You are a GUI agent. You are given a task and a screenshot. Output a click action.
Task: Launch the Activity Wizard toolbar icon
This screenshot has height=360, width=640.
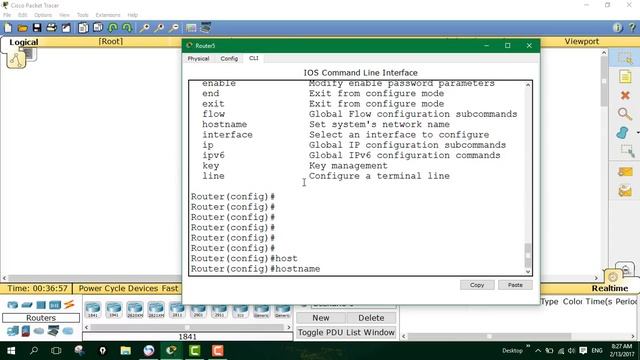[66, 28]
